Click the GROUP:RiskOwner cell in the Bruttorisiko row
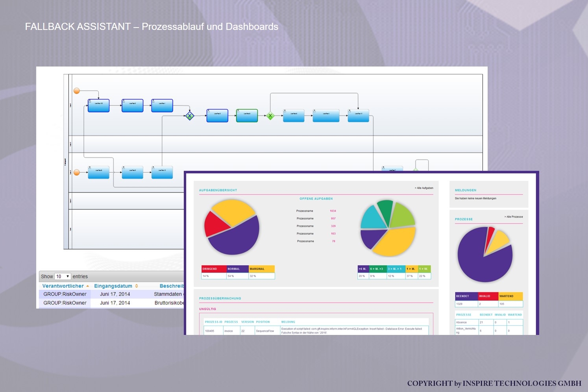 tap(65, 303)
